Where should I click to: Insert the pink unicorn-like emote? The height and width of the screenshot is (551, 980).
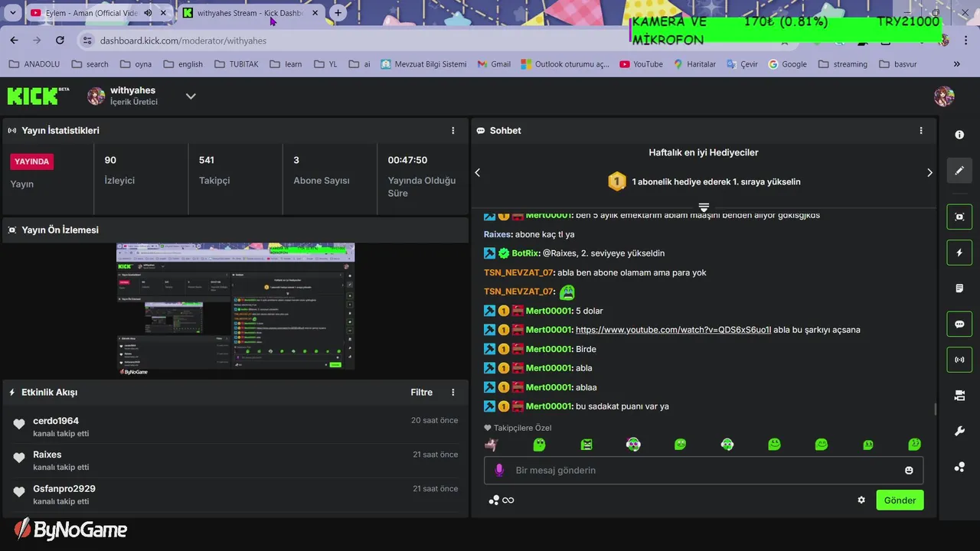pos(492,445)
